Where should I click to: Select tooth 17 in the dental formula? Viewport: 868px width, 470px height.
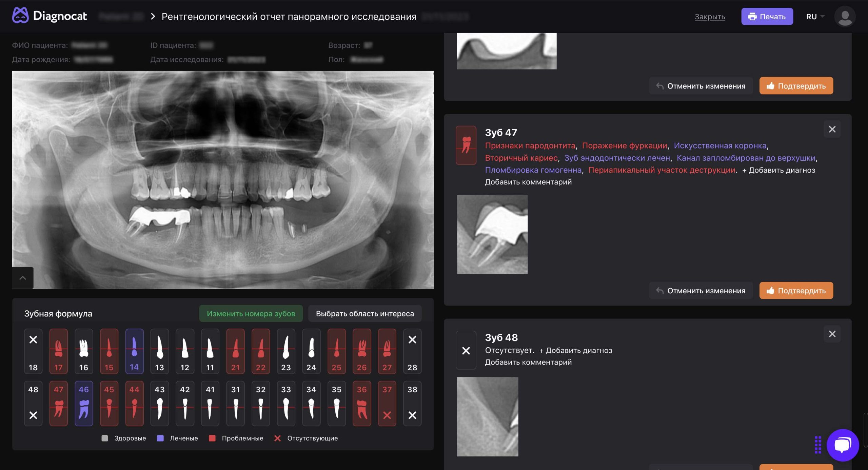pyautogui.click(x=58, y=351)
